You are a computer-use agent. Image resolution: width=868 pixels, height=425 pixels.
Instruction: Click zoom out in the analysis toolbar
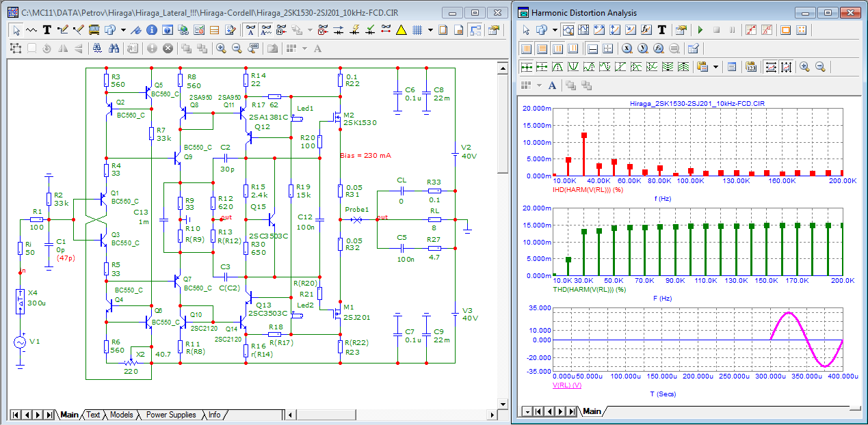coord(820,67)
